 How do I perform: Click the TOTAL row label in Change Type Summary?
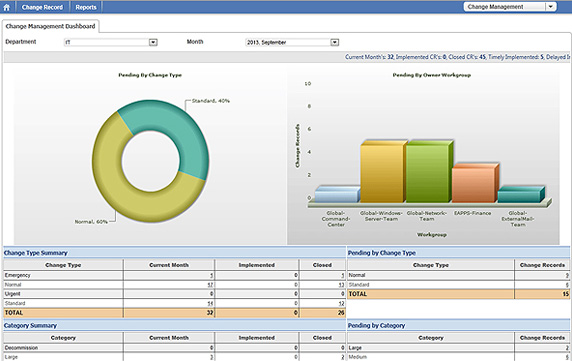pyautogui.click(x=14, y=313)
